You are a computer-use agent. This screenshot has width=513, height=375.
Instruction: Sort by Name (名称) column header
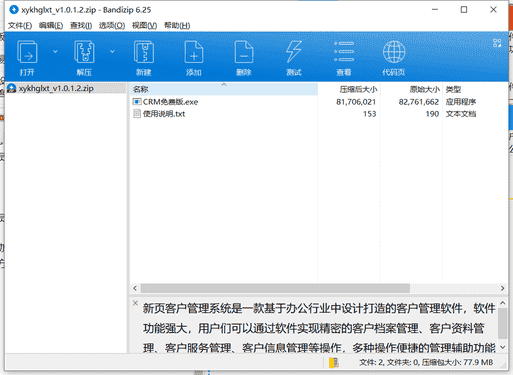tap(224, 89)
